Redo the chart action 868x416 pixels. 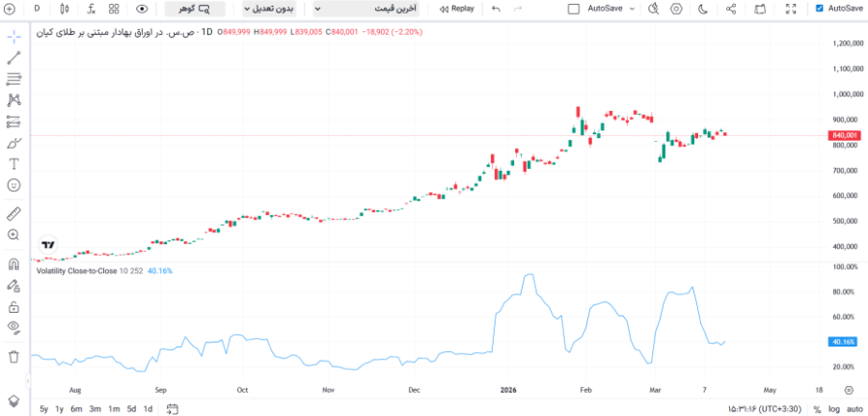pos(518,9)
